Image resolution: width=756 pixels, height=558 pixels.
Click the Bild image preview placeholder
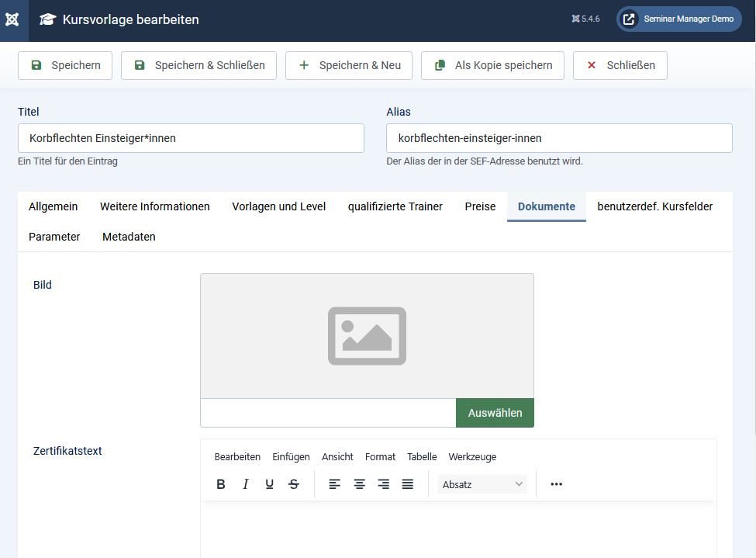click(x=367, y=336)
